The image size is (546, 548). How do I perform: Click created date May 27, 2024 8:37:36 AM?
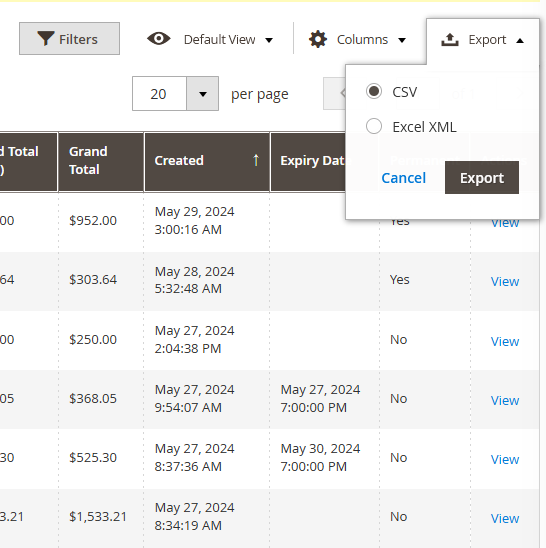click(194, 457)
